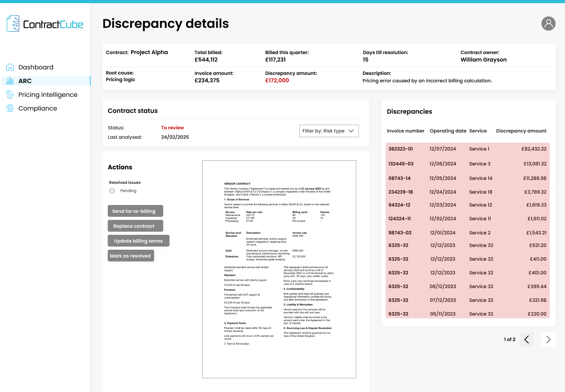Click Update billing terms button

pyautogui.click(x=139, y=241)
